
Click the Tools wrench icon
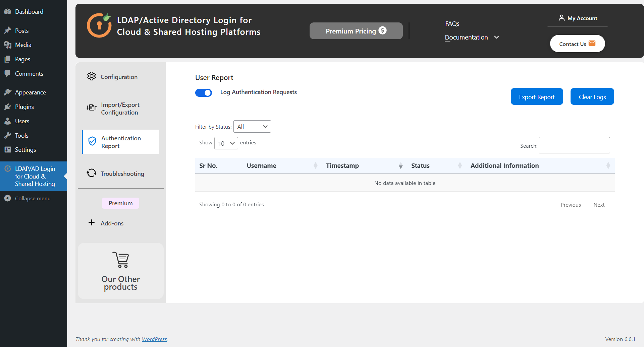[7, 136]
